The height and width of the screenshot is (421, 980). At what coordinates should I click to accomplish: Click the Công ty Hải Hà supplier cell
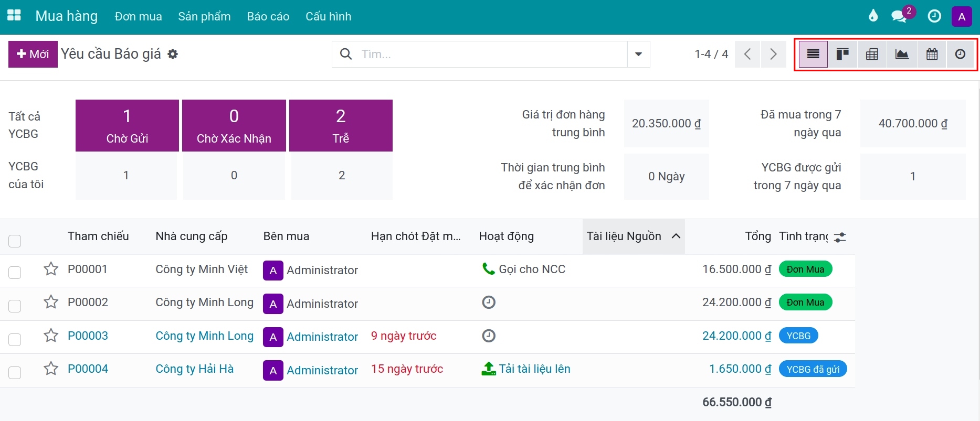pos(195,369)
